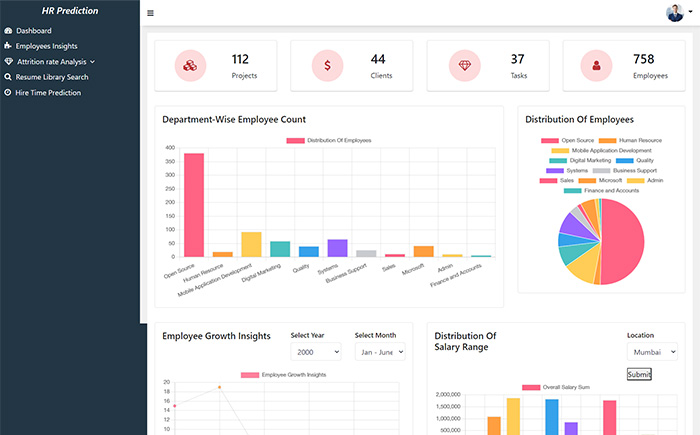The image size is (700, 435).
Task: Toggle Finance and Accounts pie legend
Action: click(601, 191)
